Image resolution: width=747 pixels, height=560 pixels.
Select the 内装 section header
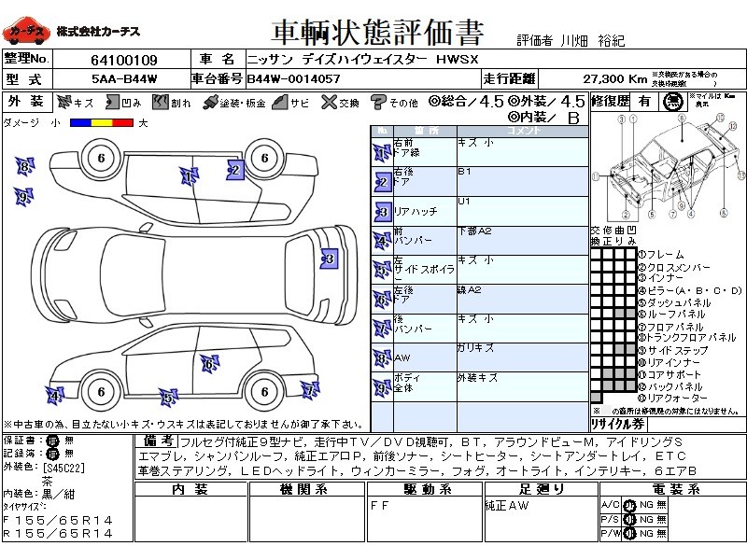[x=192, y=490]
